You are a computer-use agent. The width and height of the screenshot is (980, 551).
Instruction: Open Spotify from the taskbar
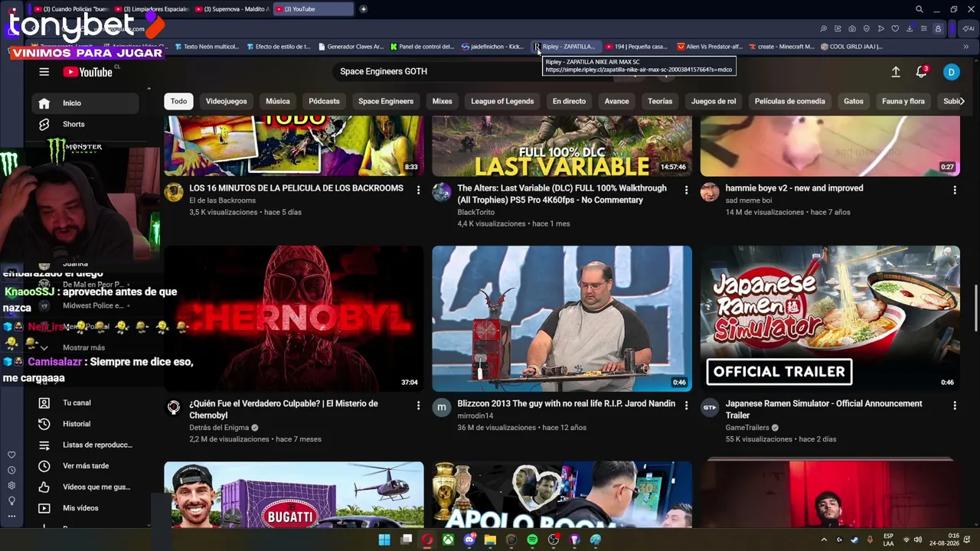pyautogui.click(x=532, y=540)
